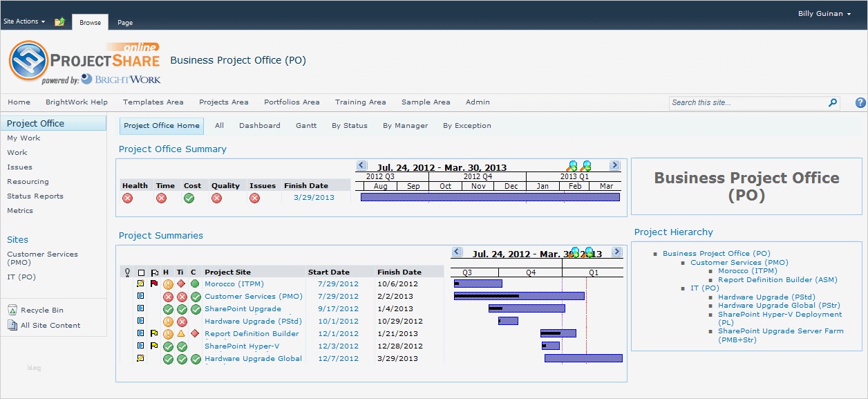The image size is (868, 399).
Task: Open the Customer Services (PMO) project link
Action: tap(254, 296)
